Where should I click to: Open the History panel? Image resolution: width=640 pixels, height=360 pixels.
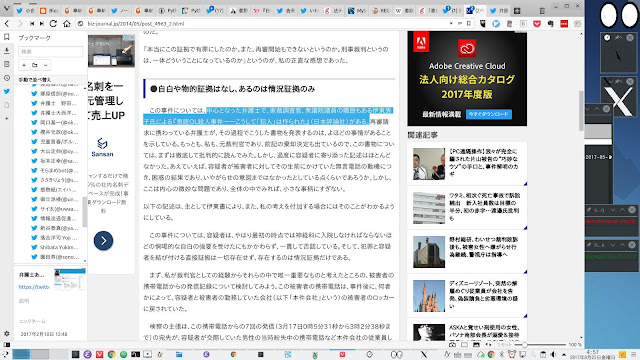(x=7, y=78)
